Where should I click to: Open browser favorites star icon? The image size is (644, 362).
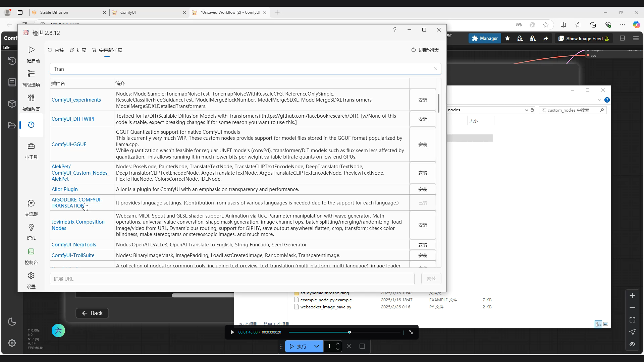tap(546, 25)
